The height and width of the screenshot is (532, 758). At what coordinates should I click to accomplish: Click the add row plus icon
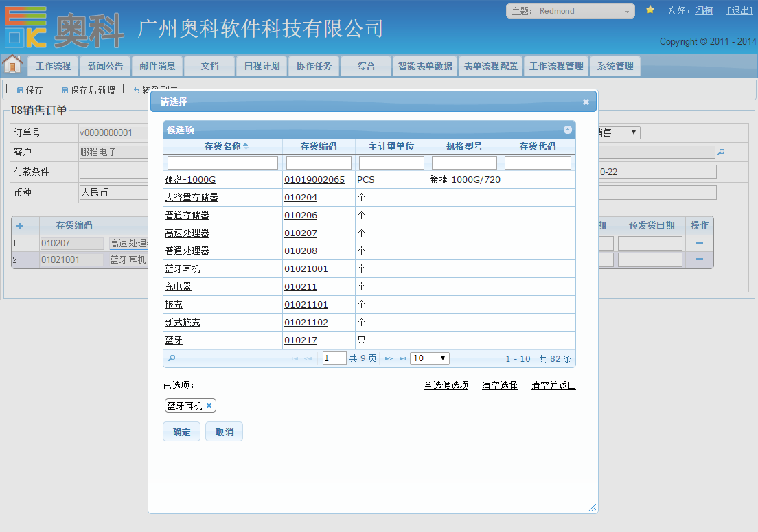pyautogui.click(x=20, y=226)
